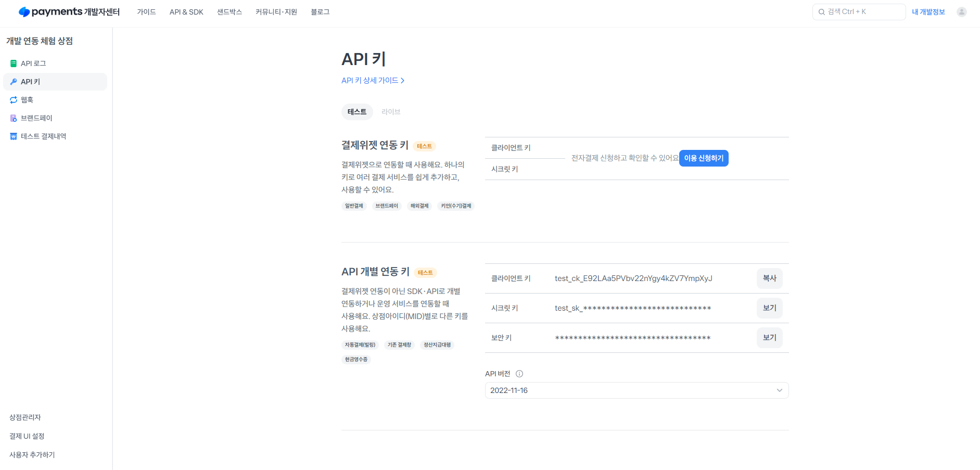Click the 브랜드페이 sidebar icon

click(x=14, y=118)
